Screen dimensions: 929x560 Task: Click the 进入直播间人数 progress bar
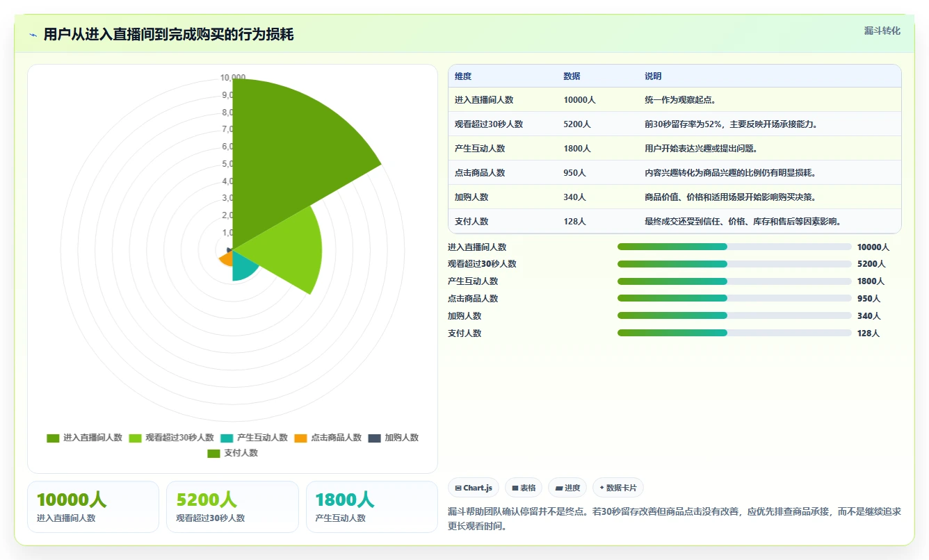(734, 247)
